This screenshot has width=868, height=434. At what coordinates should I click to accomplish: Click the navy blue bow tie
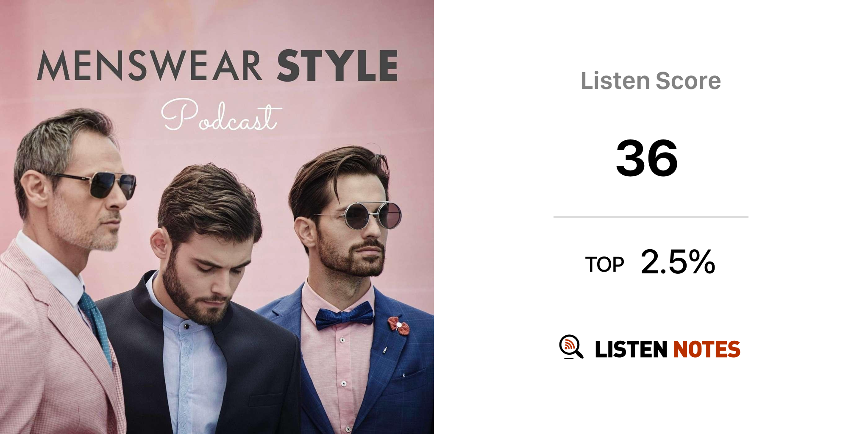[x=344, y=316]
